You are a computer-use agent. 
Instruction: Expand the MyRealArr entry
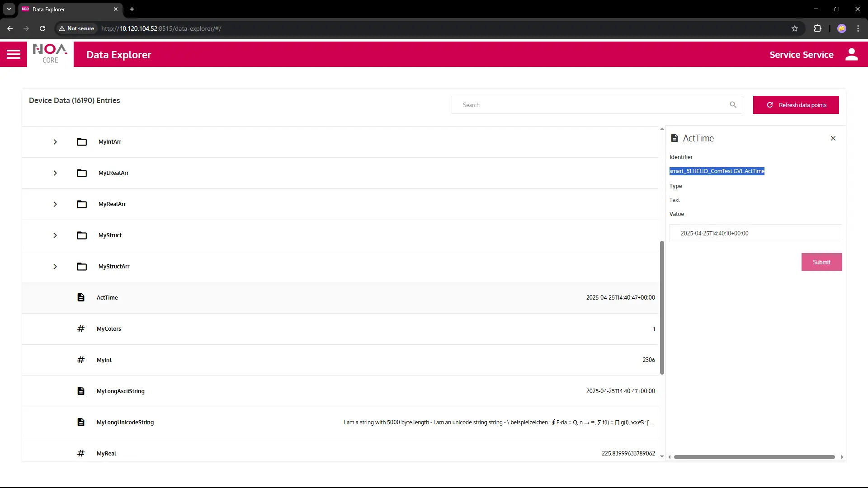pyautogui.click(x=55, y=204)
